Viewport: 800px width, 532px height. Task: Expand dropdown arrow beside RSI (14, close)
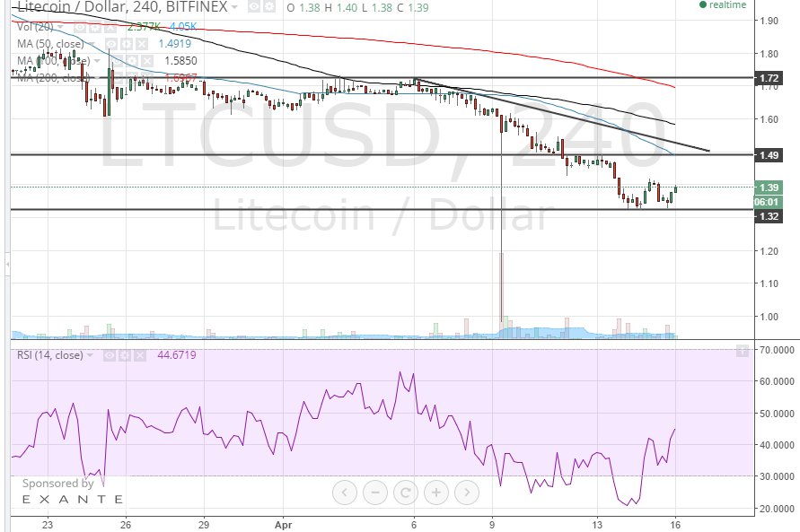[x=91, y=355]
